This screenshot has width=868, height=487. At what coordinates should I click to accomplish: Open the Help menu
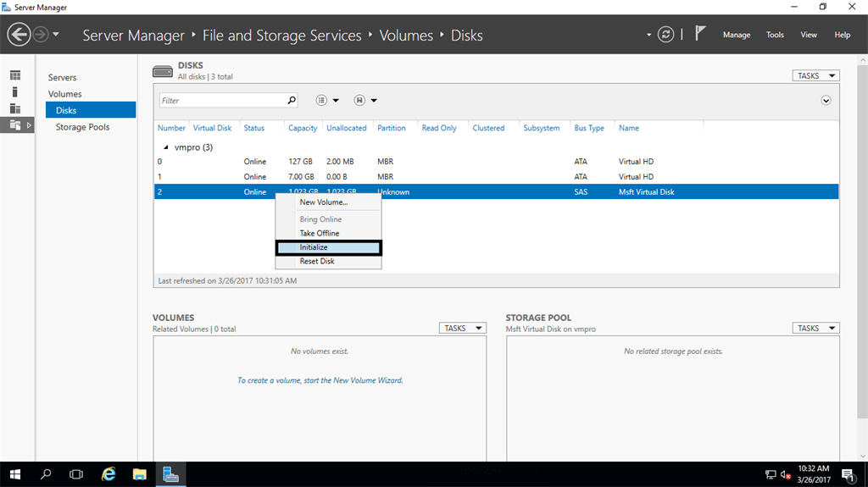pyautogui.click(x=842, y=35)
